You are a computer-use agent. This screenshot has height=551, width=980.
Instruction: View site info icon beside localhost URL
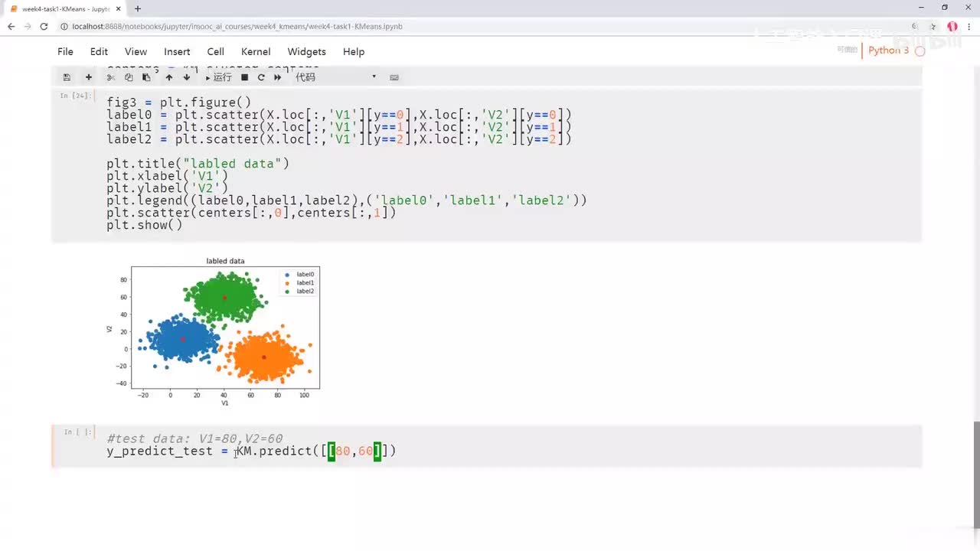point(64,26)
